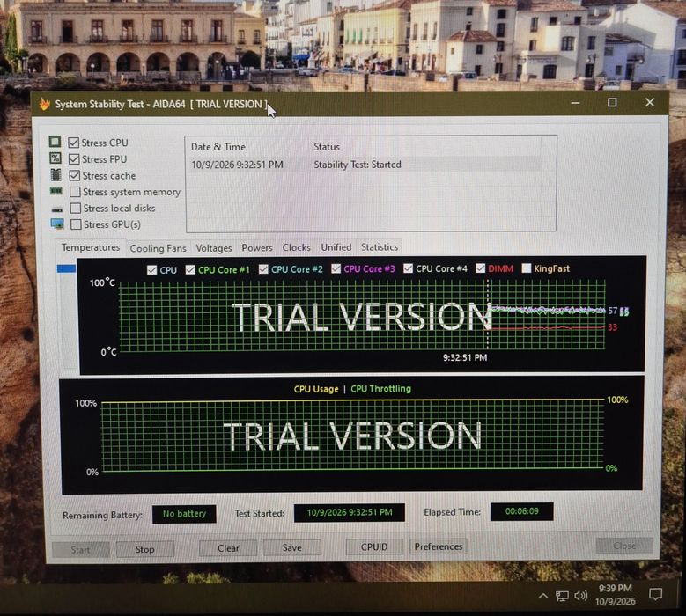This screenshot has width=686, height=616.
Task: Click the 57 CPU temperature value
Action: 613,311
